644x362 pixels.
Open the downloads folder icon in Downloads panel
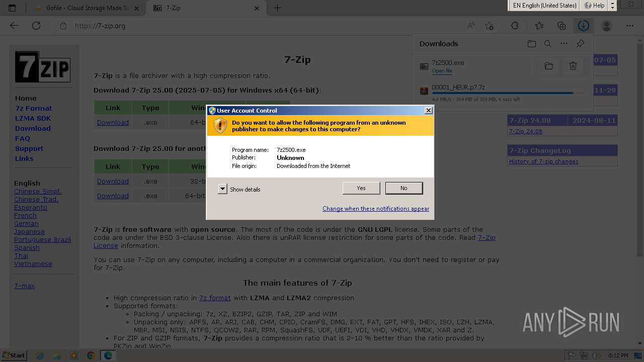pos(532,44)
